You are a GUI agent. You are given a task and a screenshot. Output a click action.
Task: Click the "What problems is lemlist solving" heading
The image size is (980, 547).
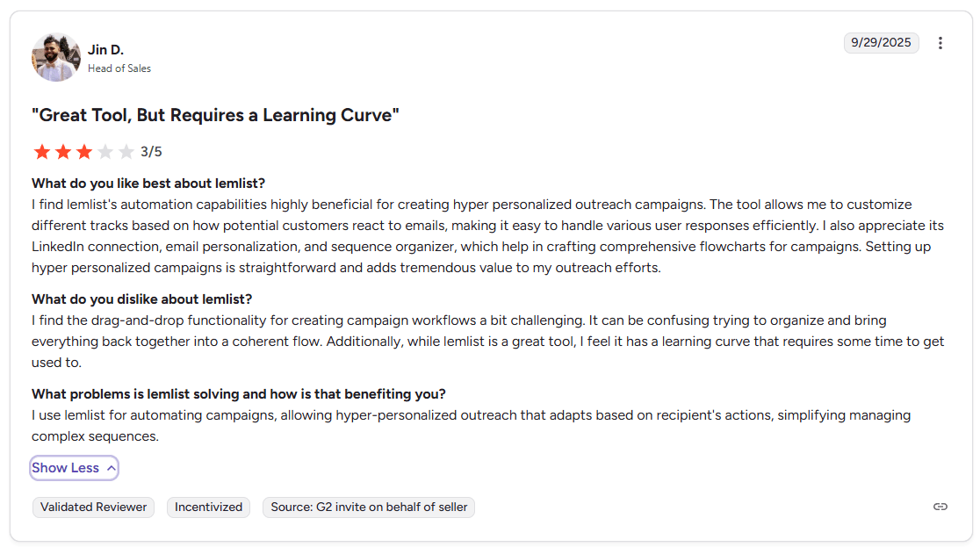[239, 394]
